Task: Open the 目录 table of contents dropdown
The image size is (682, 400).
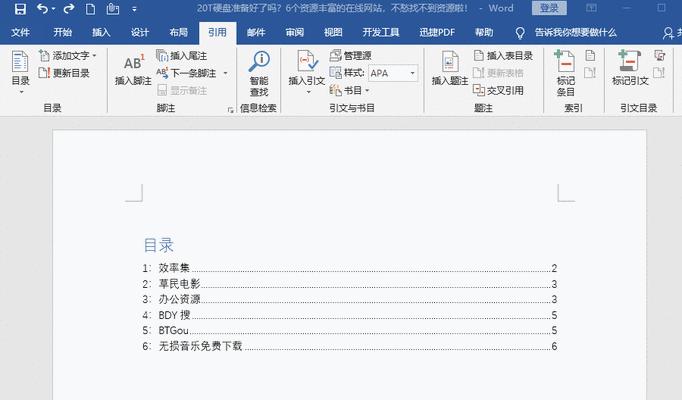Action: point(20,72)
